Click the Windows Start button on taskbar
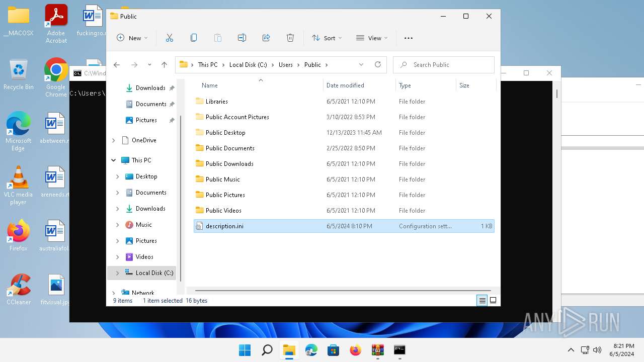 (245, 350)
